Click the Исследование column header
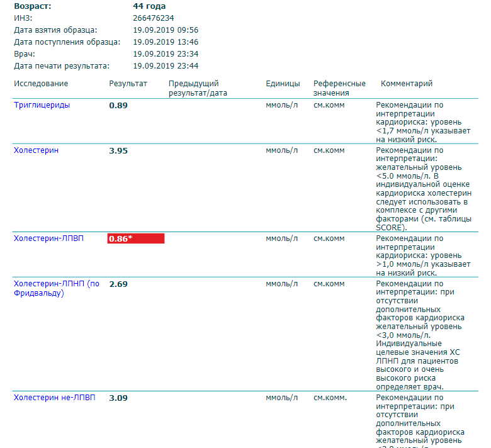Screen dimensions: 491x448 click(41, 84)
